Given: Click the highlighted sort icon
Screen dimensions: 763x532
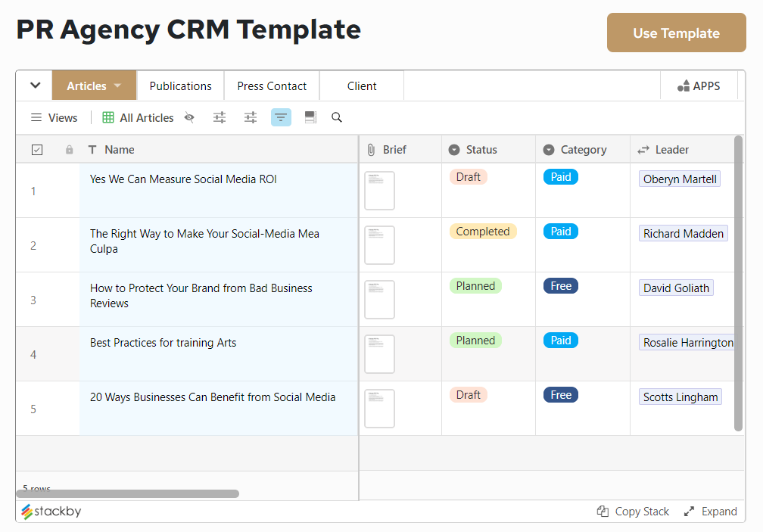Looking at the screenshot, I should point(281,117).
